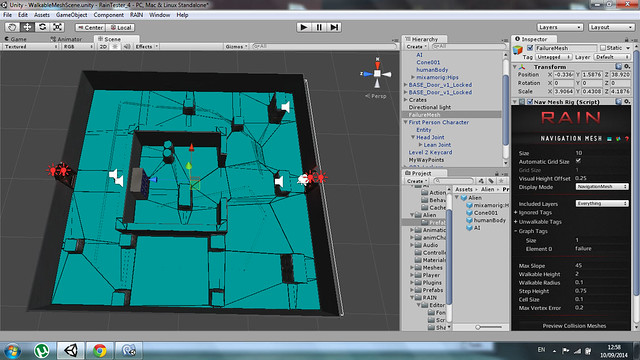Open the Windows Start menu
Screen dimensions: 640x360
point(13,350)
